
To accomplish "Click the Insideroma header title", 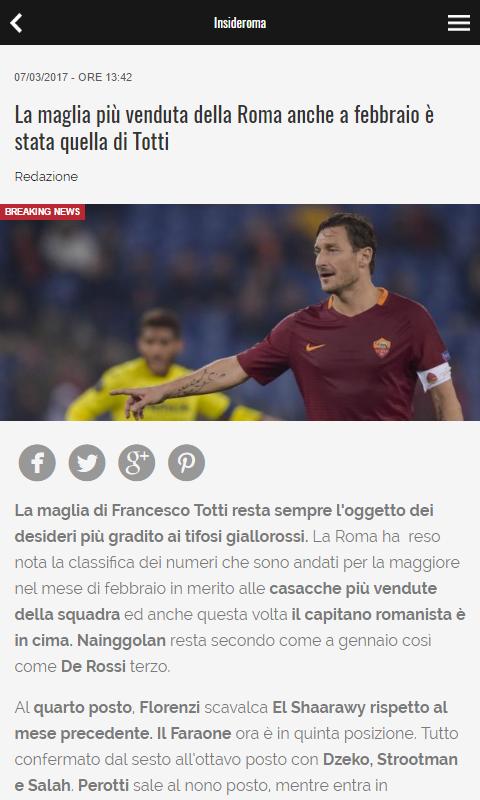I will pos(240,23).
